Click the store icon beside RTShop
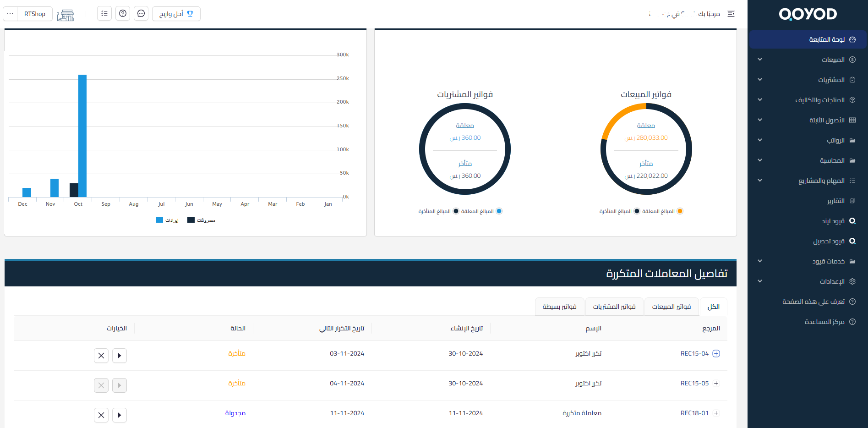Viewport: 868px width, 428px height. [x=66, y=15]
